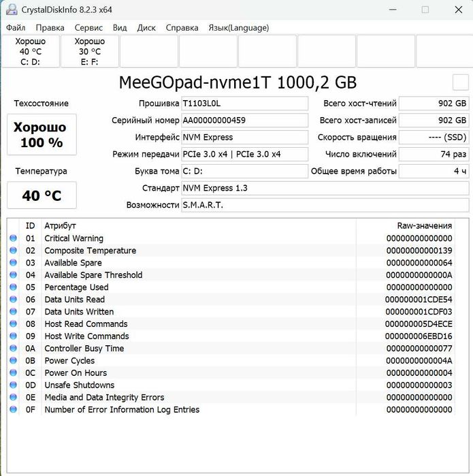Click the status dot for Data Units Read

(x=13, y=300)
